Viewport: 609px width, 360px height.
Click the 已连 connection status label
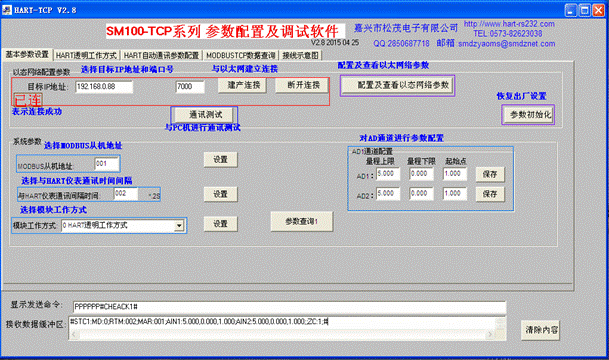[x=28, y=100]
